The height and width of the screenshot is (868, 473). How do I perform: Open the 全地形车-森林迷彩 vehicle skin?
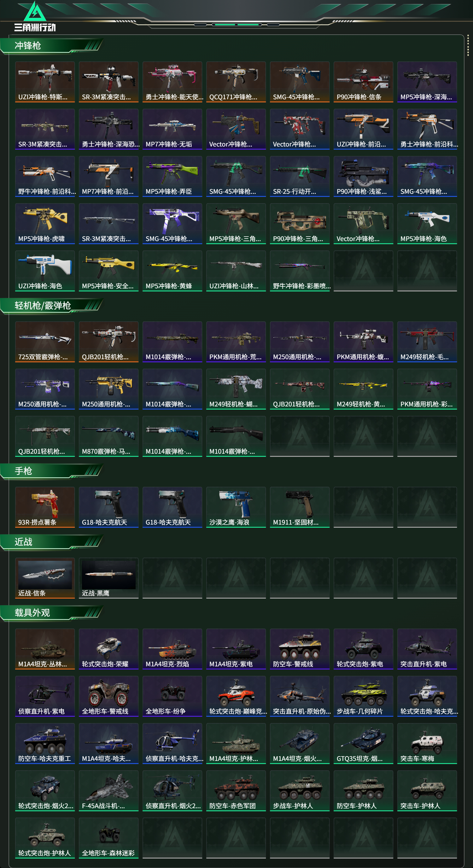pyautogui.click(x=108, y=838)
